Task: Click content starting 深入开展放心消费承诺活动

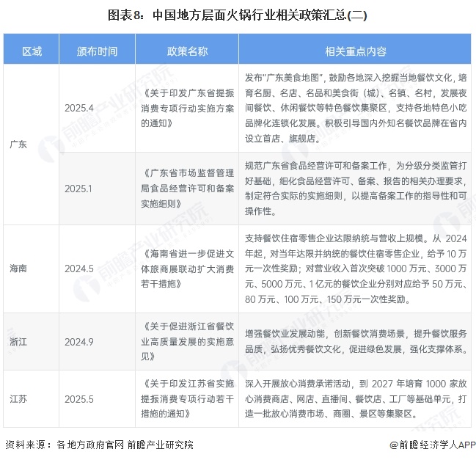Action: pyautogui.click(x=356, y=398)
